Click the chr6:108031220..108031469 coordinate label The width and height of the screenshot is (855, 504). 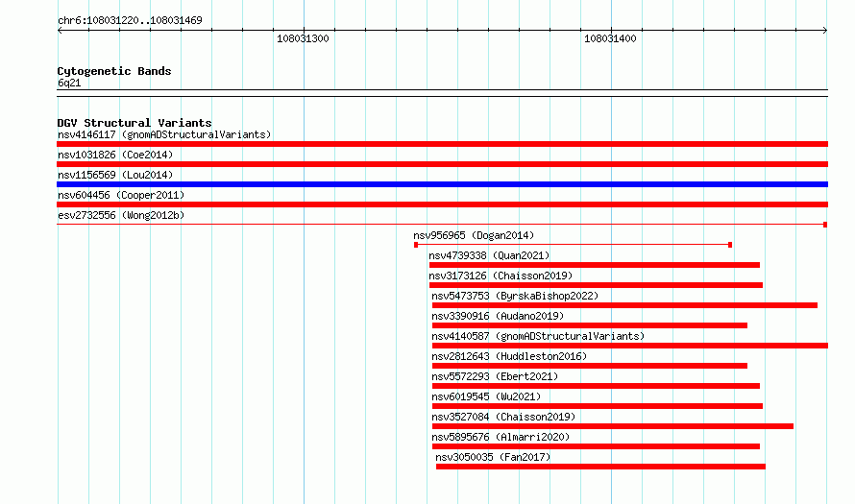(x=130, y=20)
